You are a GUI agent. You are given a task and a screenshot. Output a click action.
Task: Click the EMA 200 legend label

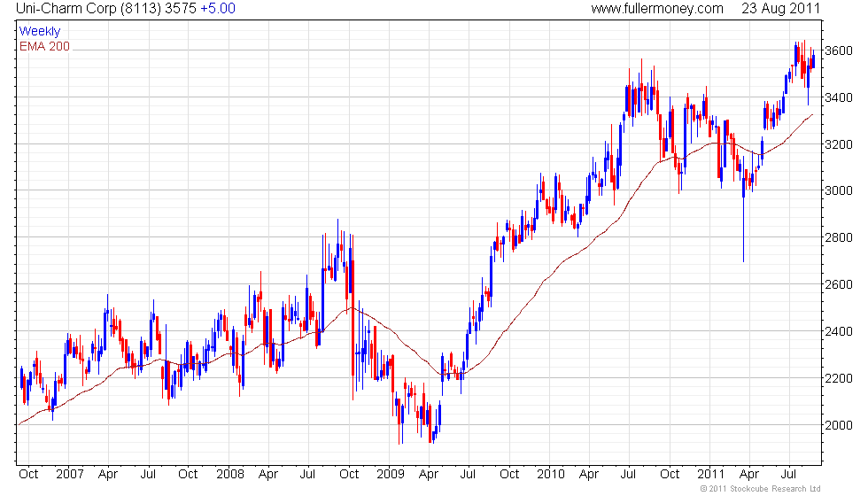(44, 46)
